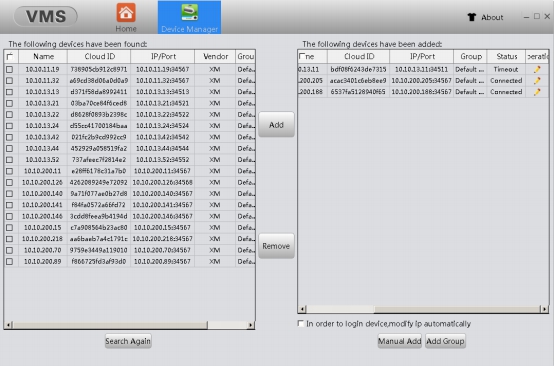Select Cloud ID 6537fa5128940f65 in added list
This screenshot has width=554, height=366.
358,92
